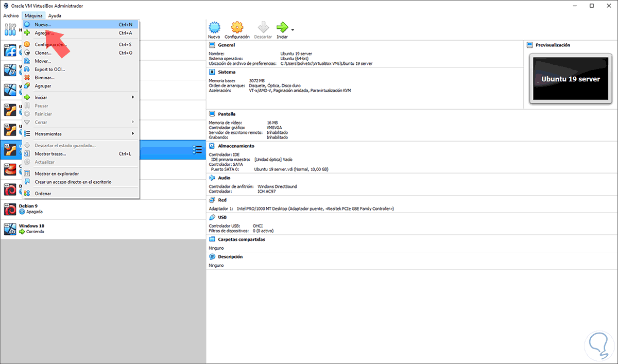Click the Configuración... gear menu icon

tap(27, 44)
